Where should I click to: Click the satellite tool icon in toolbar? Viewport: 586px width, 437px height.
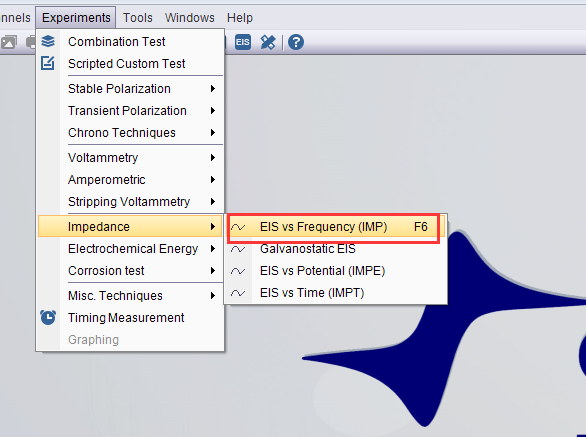[x=268, y=42]
